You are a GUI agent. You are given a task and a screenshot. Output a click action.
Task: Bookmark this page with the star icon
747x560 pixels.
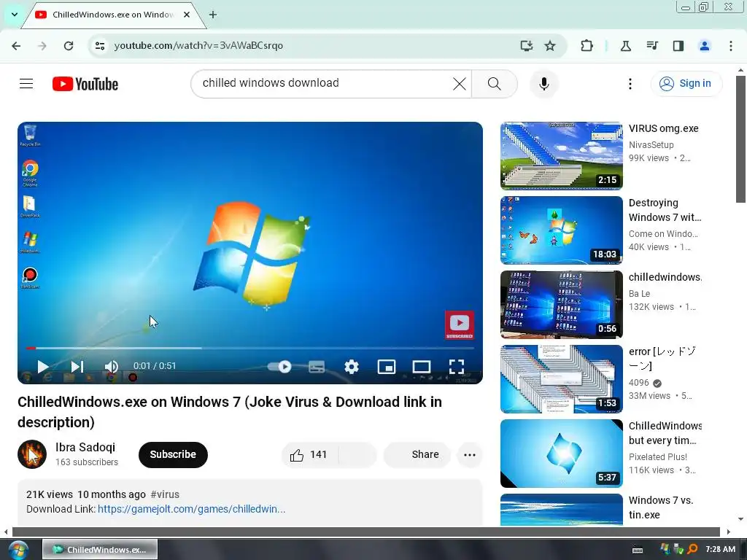pos(550,46)
